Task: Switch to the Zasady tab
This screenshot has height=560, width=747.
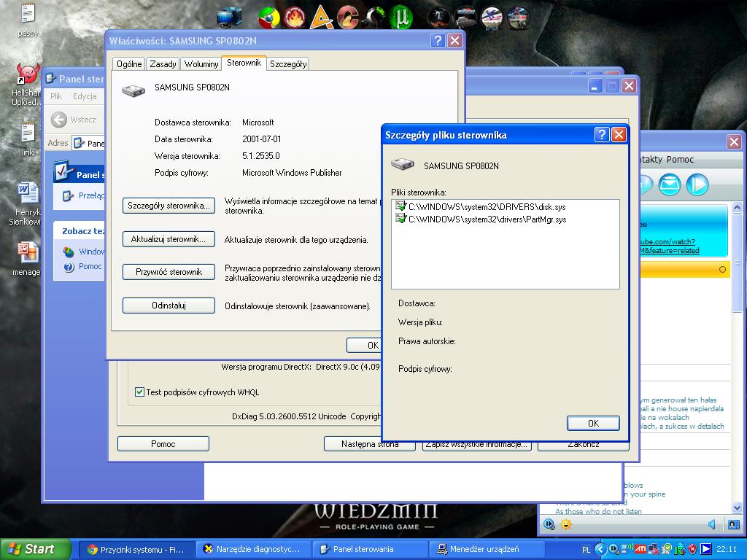Action: (163, 64)
